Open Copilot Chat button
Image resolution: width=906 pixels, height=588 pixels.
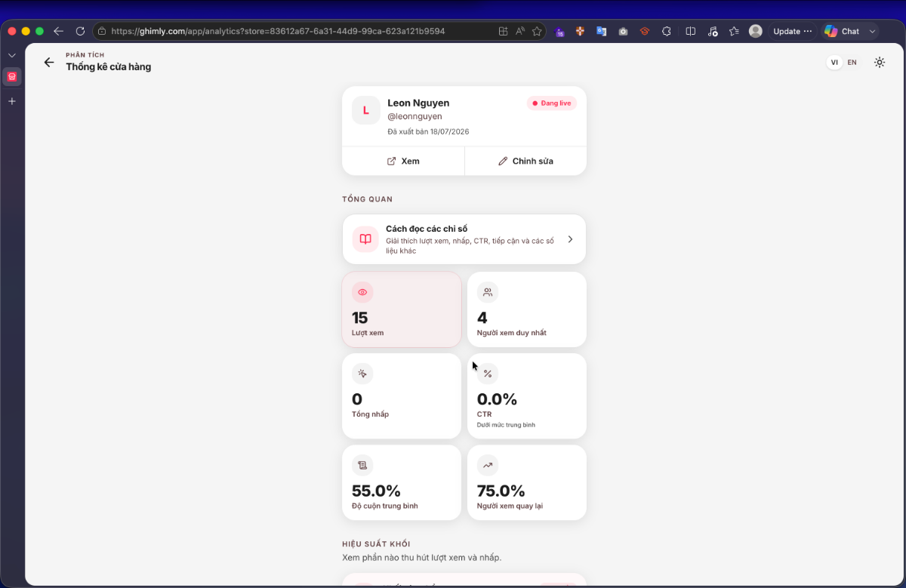843,32
